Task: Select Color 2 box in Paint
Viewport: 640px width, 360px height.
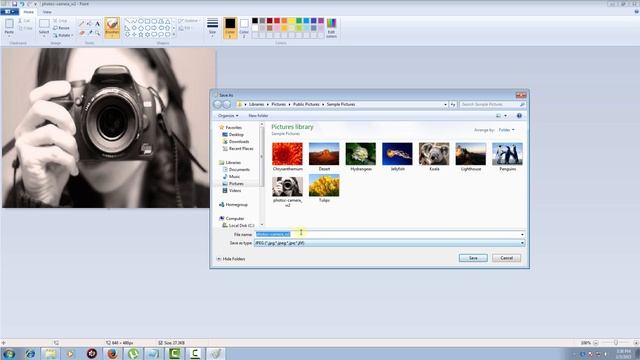Action: 244,27
